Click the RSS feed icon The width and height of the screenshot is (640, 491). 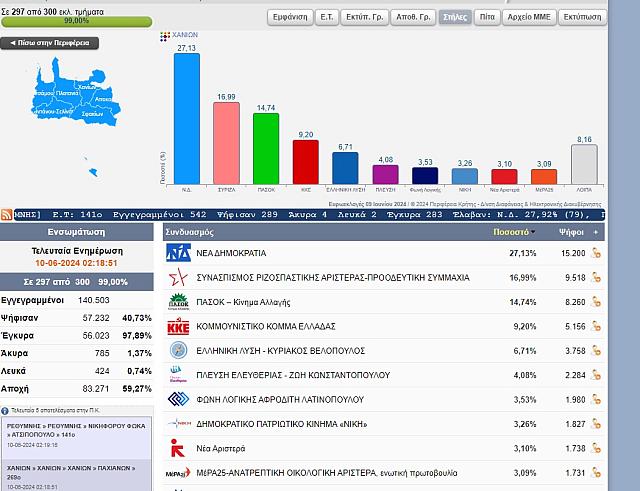(7, 214)
